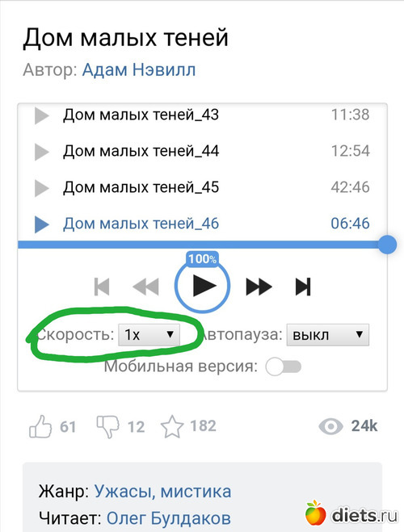Open the Автопауза выкл dropdown
404x532 pixels.
[x=327, y=334]
